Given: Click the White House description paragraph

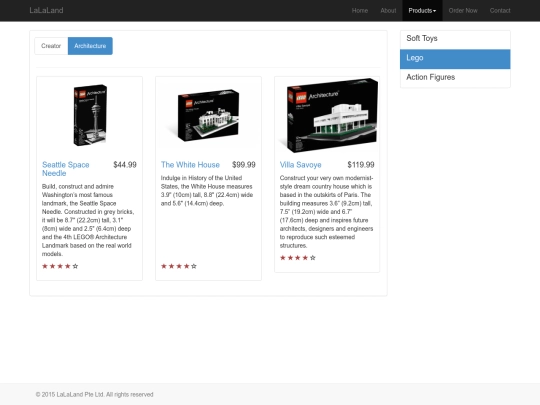Looking at the screenshot, I should coord(207,190).
